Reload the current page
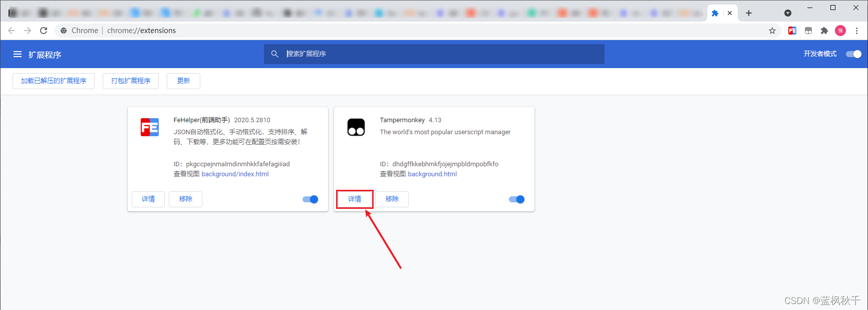 pos(44,31)
